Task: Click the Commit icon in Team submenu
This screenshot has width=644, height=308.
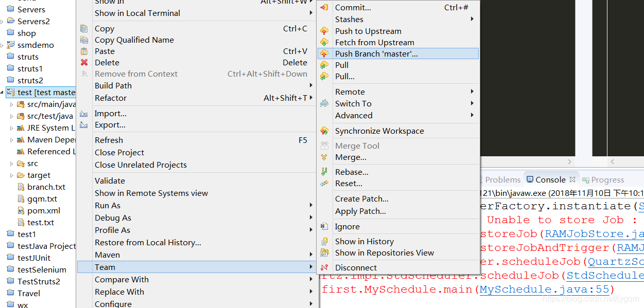Action: click(324, 7)
